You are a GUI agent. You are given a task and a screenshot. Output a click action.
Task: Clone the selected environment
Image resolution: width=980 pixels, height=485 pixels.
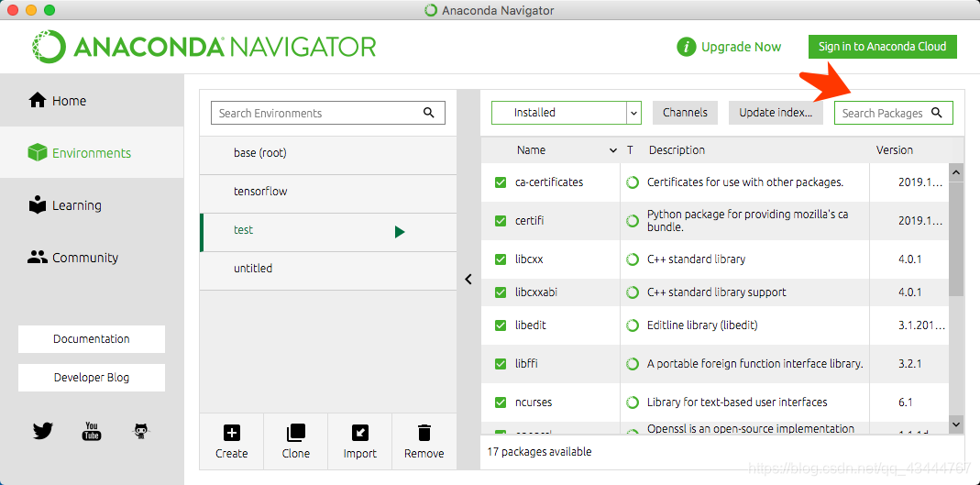click(x=295, y=433)
